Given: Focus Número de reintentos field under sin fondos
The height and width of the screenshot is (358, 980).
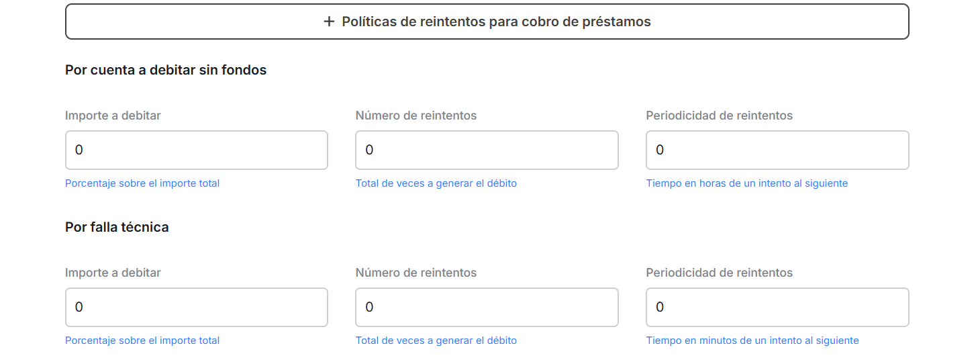Looking at the screenshot, I should [x=487, y=150].
